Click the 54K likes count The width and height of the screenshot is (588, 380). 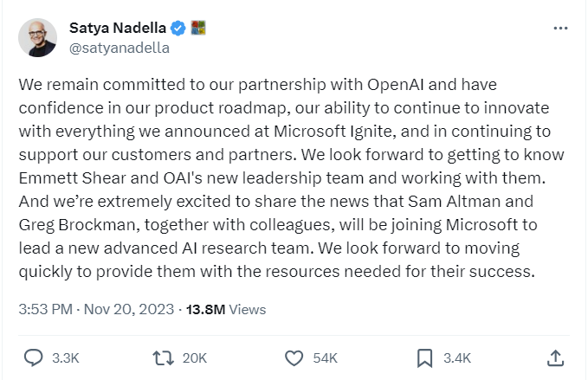326,357
